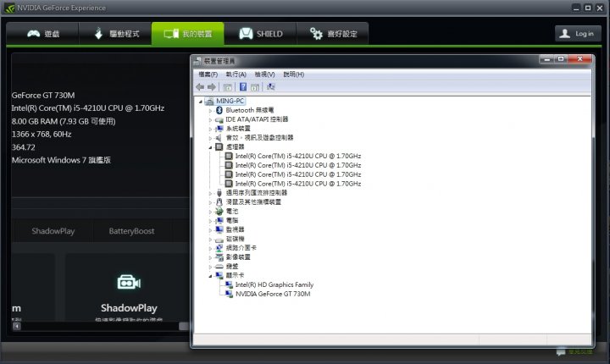Switch to the Drivers tab with download icon
The image size is (610, 364).
(x=115, y=34)
